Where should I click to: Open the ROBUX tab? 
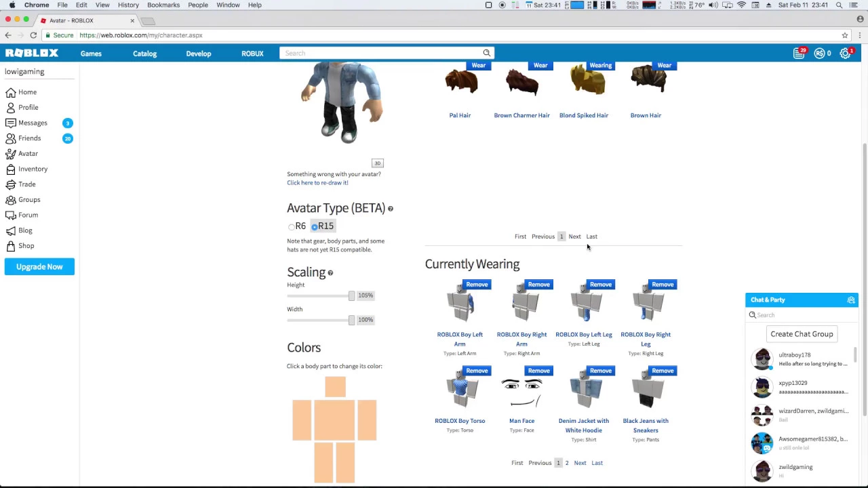(252, 54)
